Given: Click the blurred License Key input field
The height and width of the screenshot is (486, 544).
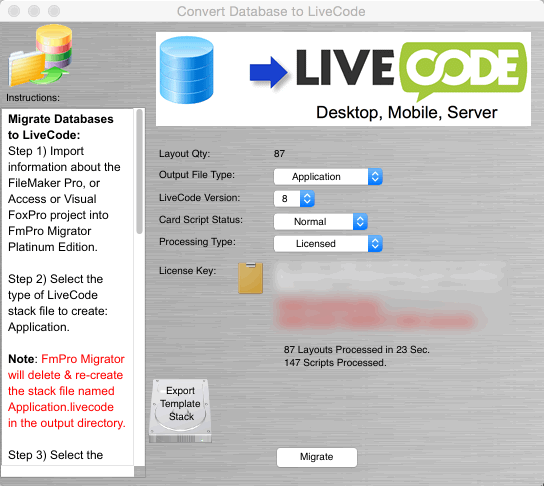Looking at the screenshot, I should click(x=389, y=276).
